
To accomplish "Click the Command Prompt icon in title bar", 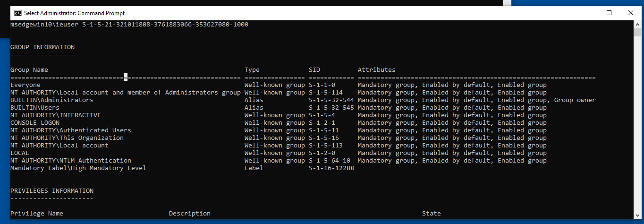I will coord(17,13).
